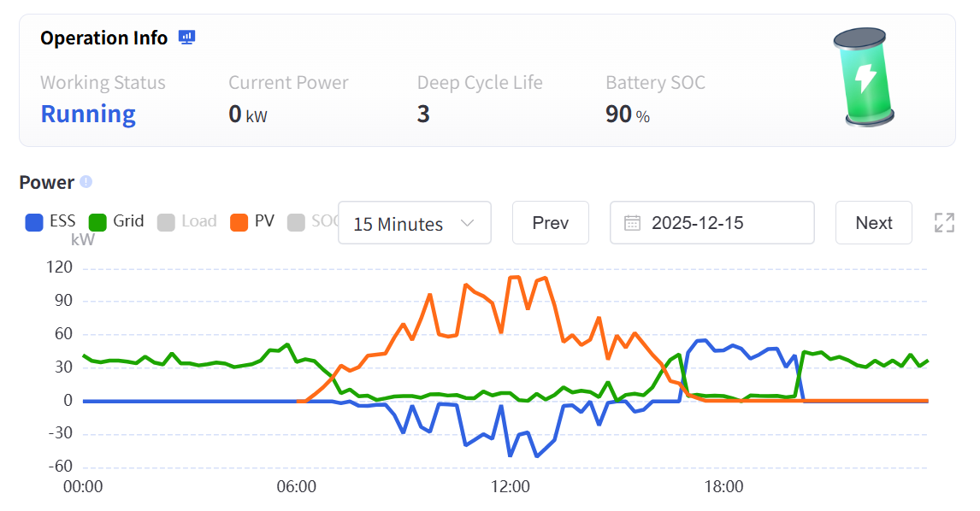Click the Power info tooltip icon
The width and height of the screenshot is (980, 511).
86,182
